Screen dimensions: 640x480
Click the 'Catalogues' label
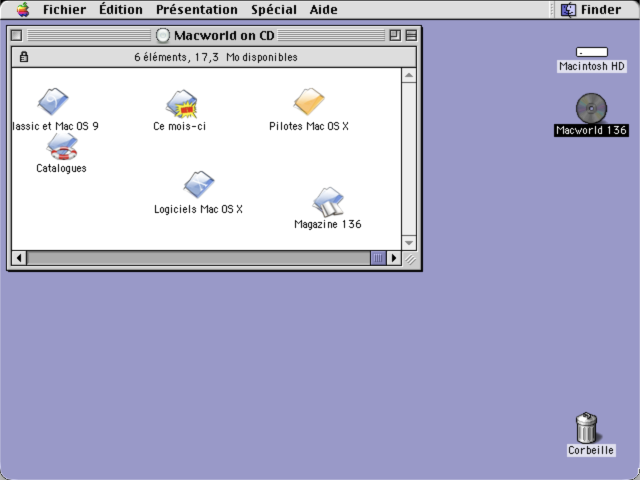click(x=61, y=168)
